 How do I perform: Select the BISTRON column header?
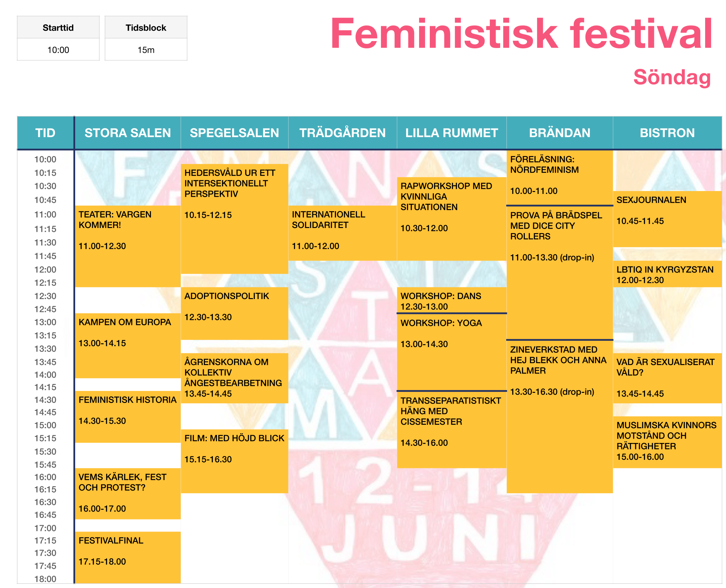pos(667,133)
